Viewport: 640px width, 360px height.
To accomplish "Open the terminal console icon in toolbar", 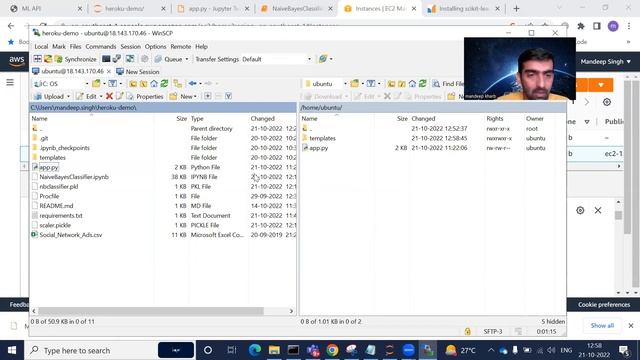I will pos(106,59).
